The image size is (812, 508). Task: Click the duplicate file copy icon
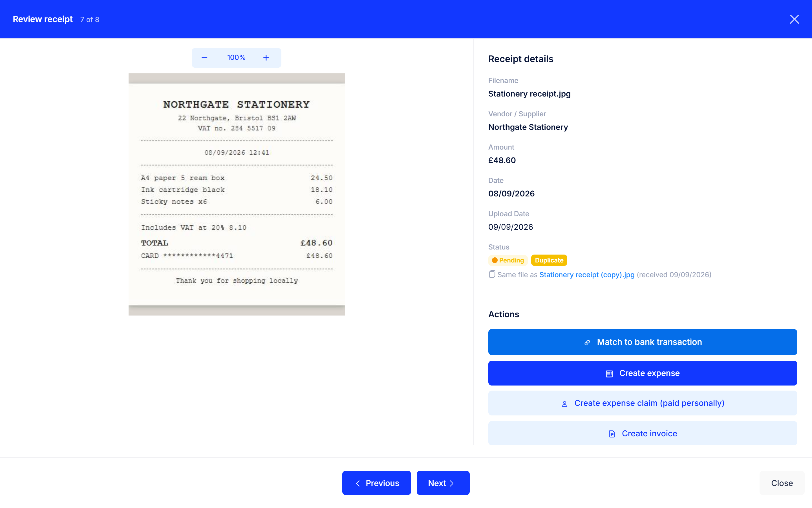[492, 274]
